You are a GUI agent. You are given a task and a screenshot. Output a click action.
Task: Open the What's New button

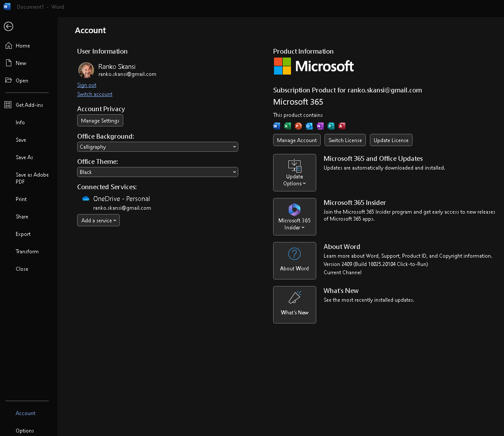click(x=295, y=305)
